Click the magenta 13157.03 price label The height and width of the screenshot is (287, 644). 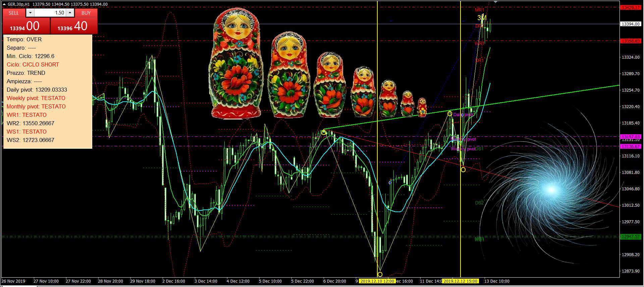click(x=631, y=137)
